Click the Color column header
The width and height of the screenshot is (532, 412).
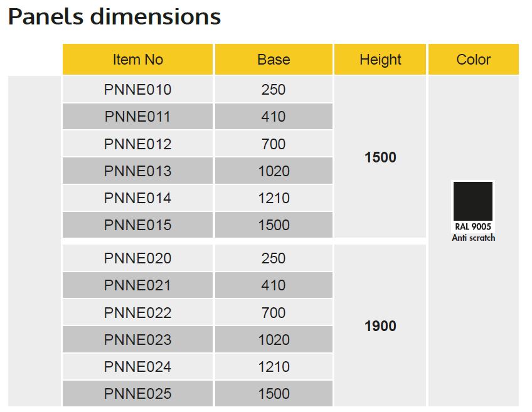coord(473,60)
